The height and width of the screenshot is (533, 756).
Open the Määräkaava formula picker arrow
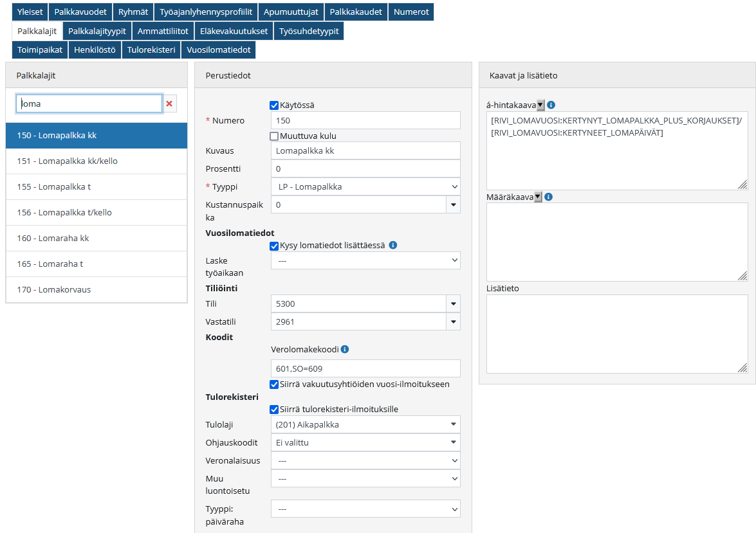click(x=538, y=197)
